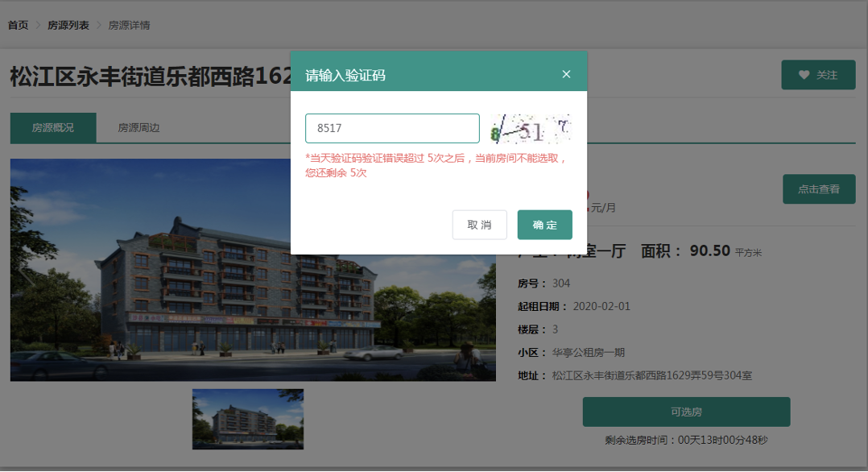Screen dimensions: 868x472
Task: Click the 请输入验证码 dialog title
Action: (345, 76)
